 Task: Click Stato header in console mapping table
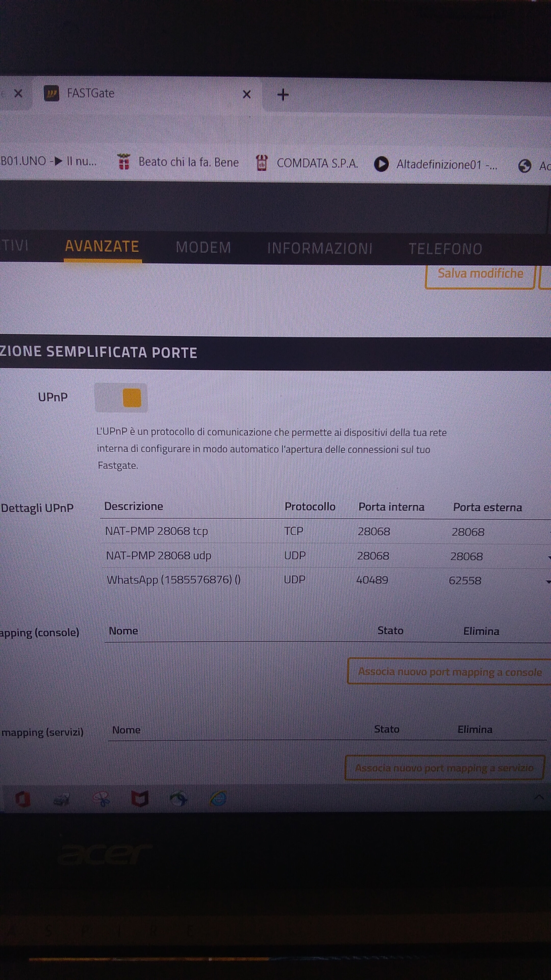tap(390, 631)
